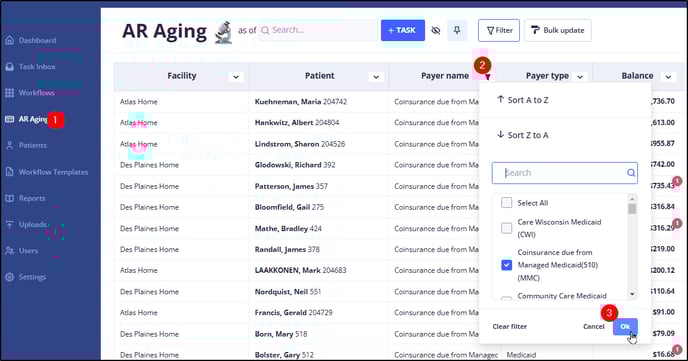The height and width of the screenshot is (361, 688).
Task: Click the AR Aging sidebar icon
Action: point(9,119)
